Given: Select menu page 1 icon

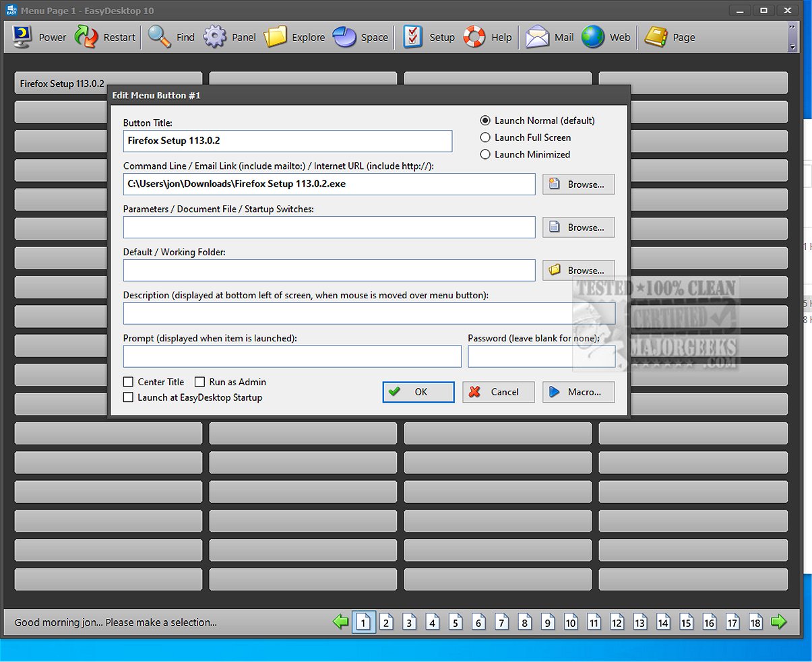Looking at the screenshot, I should [x=363, y=622].
